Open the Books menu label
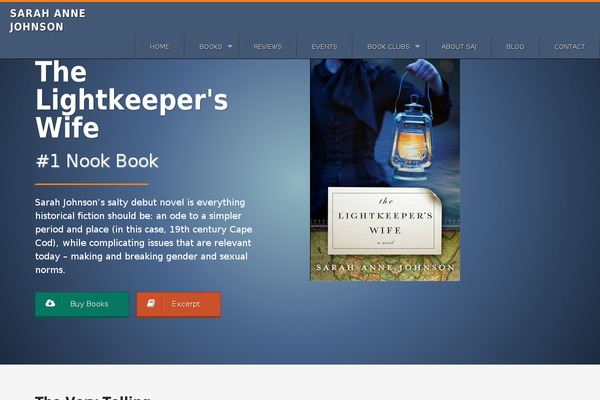The height and width of the screenshot is (400, 600). [210, 47]
